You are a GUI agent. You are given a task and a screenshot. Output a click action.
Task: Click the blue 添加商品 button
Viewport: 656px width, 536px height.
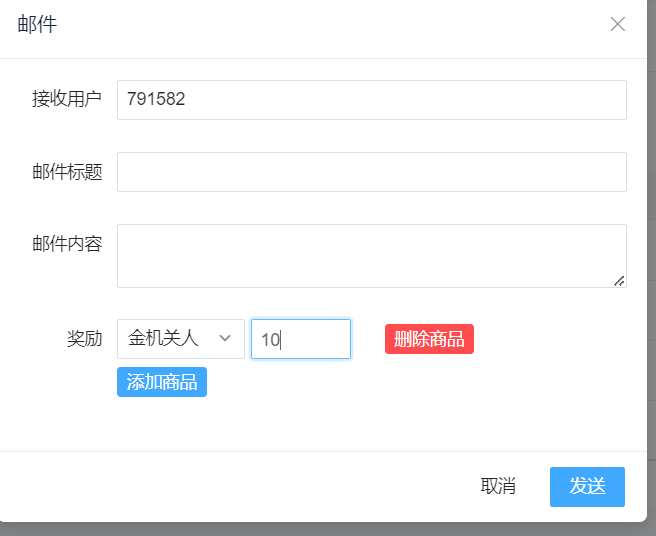(x=162, y=382)
